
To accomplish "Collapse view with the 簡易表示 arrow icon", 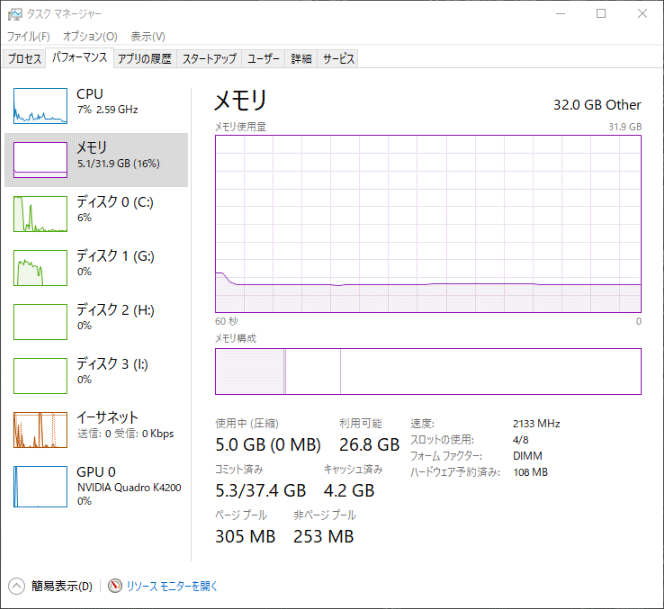I will pos(17,586).
